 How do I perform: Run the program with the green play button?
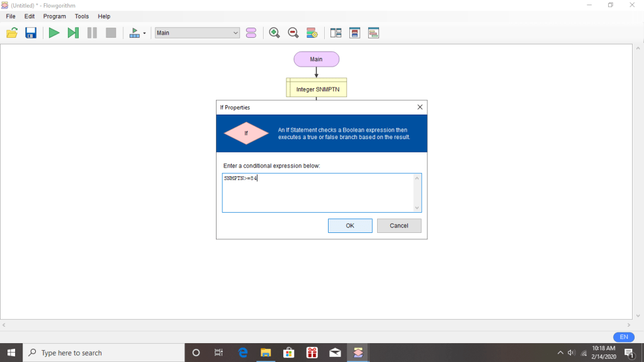click(x=54, y=33)
